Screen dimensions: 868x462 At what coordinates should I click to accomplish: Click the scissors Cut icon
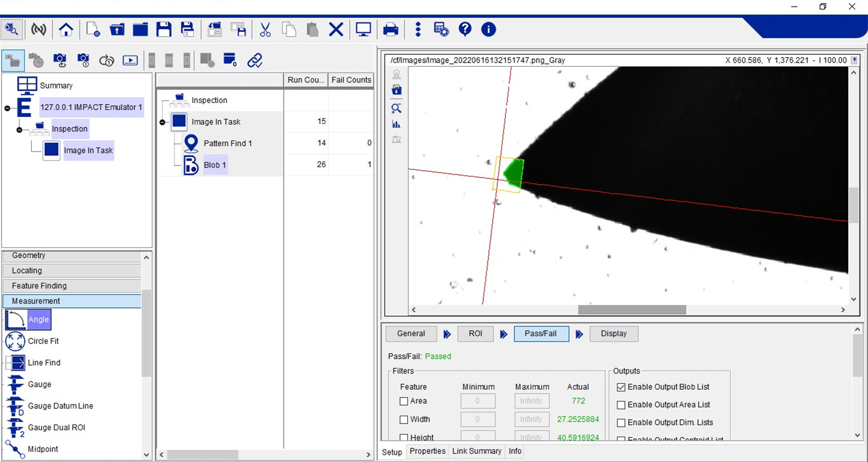pos(265,29)
